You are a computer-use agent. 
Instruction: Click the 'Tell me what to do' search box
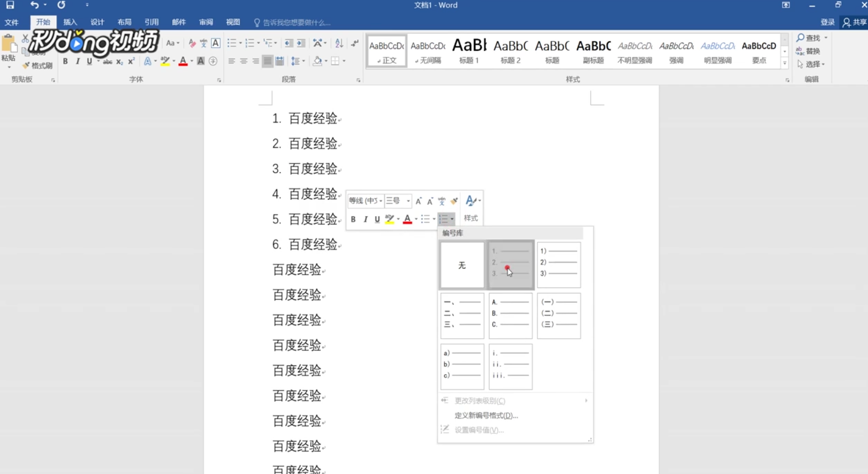(292, 23)
